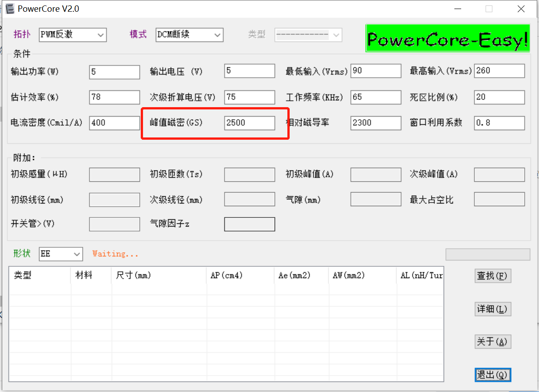This screenshot has height=392, width=539.
Task: Click the 最大占空比 output field
Action: click(500, 199)
